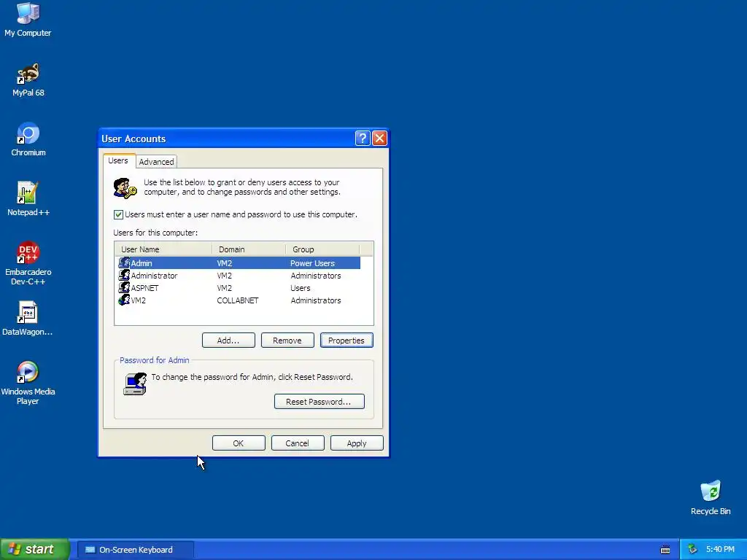Open Embarcadero Dev-C++ shortcut
The width and height of the screenshot is (747, 560).
pos(28,262)
